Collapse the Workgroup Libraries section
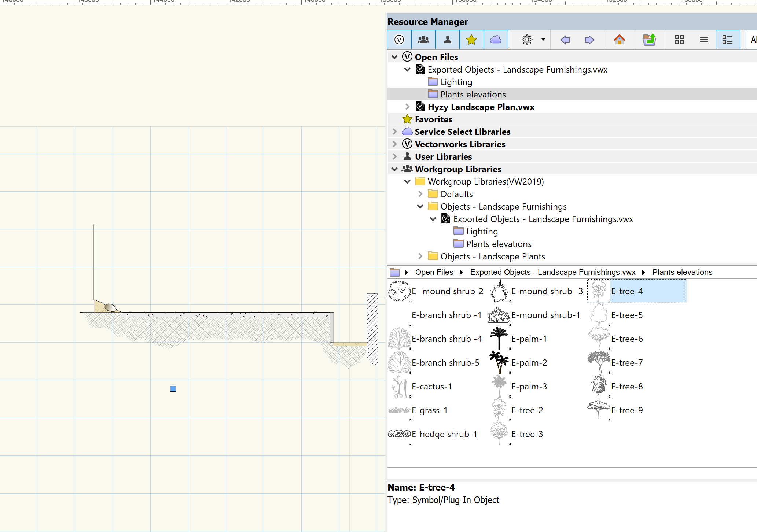The image size is (757, 532). tap(394, 169)
